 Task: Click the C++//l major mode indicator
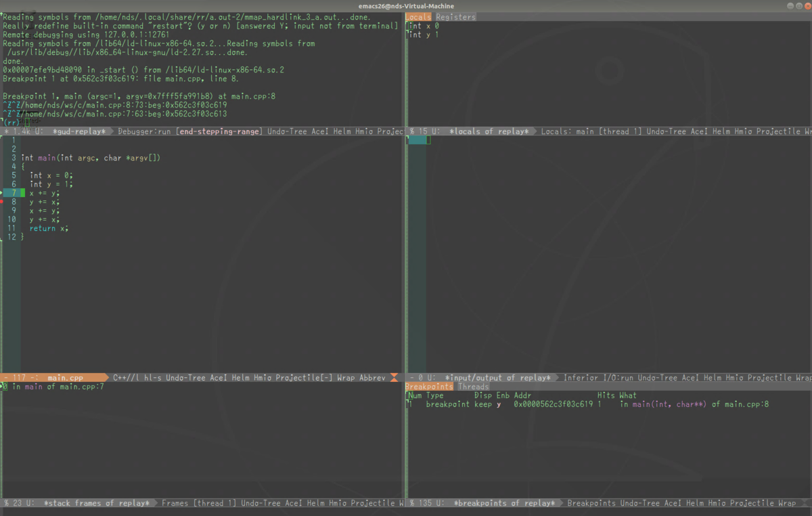click(126, 378)
